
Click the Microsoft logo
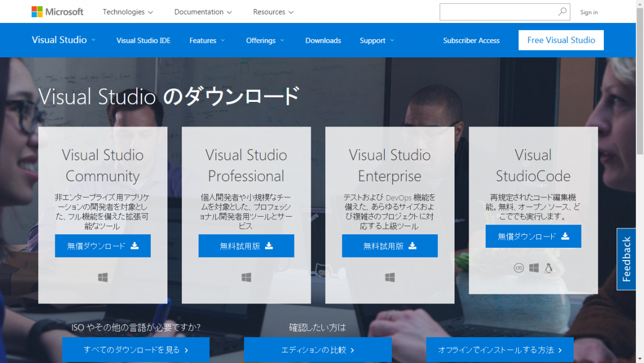57,12
